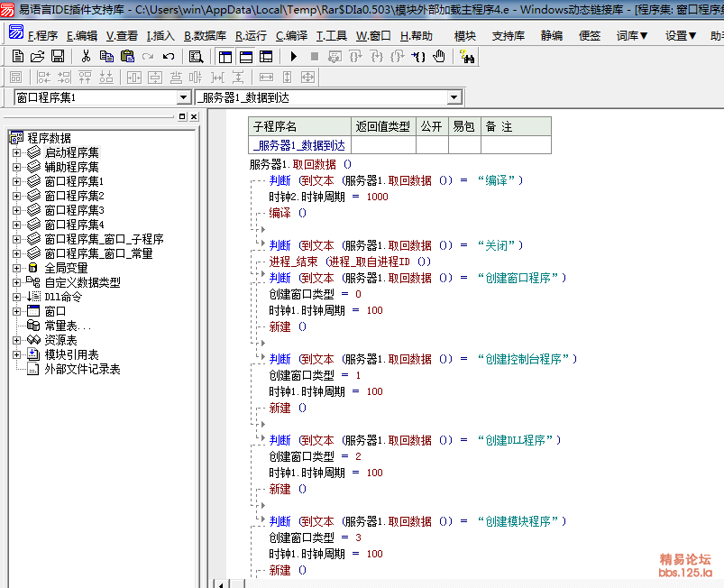Click the Make same height icon
The width and height of the screenshot is (724, 588).
click(x=288, y=78)
